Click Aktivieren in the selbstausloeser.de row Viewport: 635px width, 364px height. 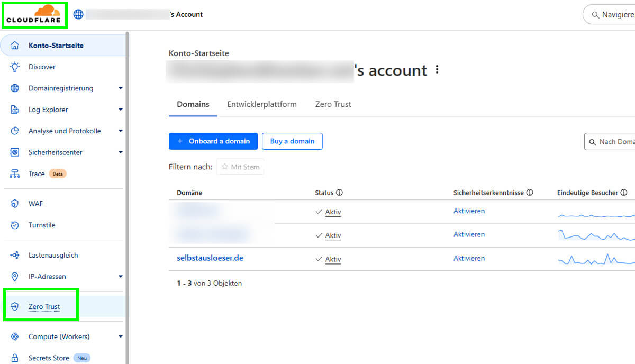pos(469,258)
